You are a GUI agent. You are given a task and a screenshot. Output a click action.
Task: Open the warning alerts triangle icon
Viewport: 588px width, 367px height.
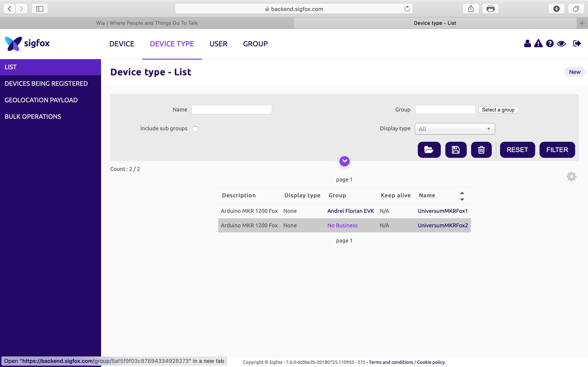[538, 44]
